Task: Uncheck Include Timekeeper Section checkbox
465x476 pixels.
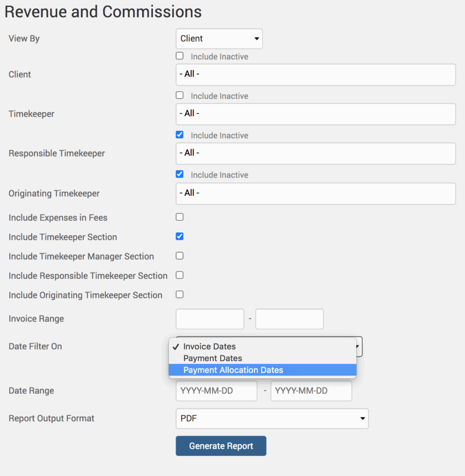Action: pos(179,237)
